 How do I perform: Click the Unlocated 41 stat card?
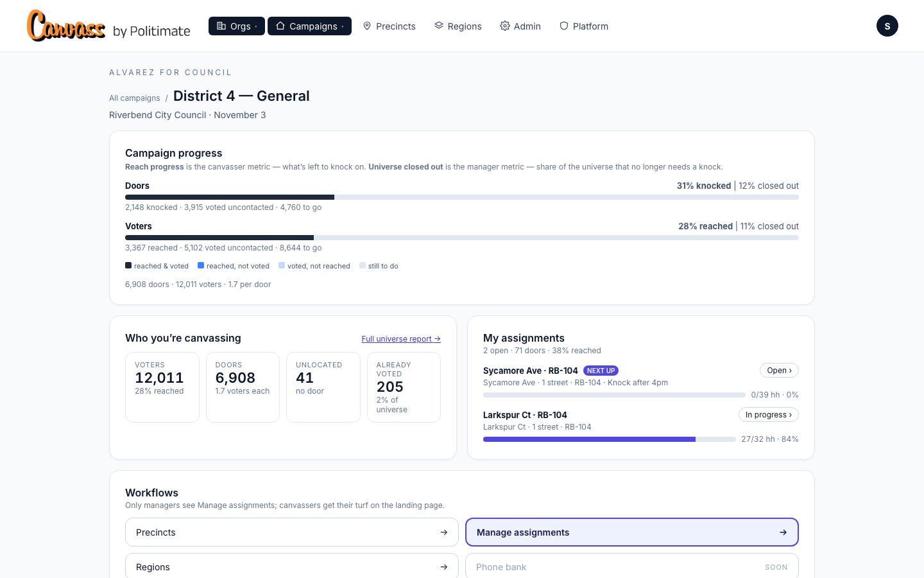323,387
